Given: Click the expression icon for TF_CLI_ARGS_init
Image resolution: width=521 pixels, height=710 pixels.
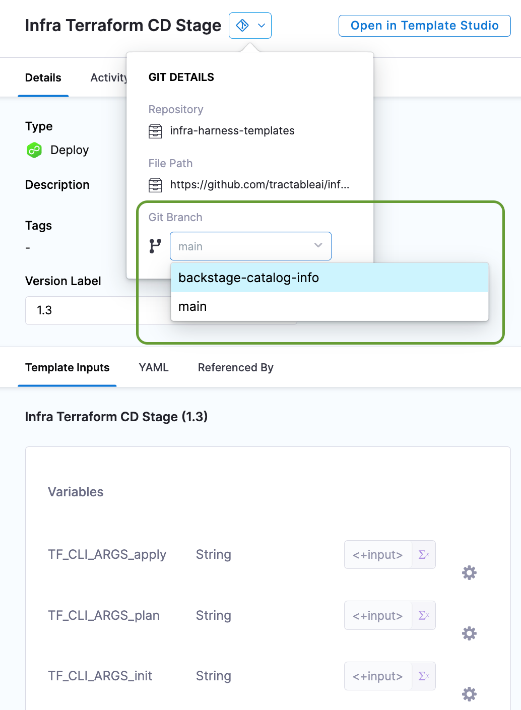Looking at the screenshot, I should [x=424, y=676].
